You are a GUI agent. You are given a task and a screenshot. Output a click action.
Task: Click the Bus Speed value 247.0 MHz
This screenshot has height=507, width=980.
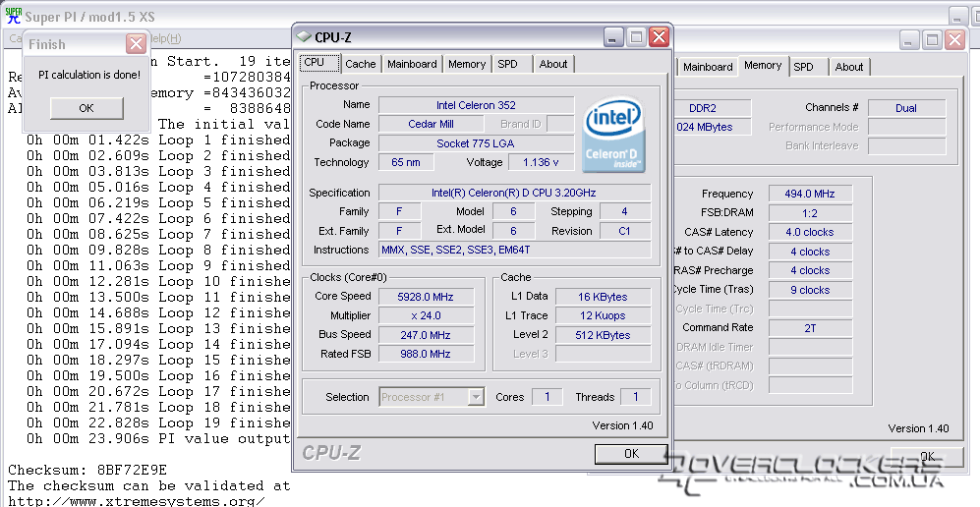(426, 335)
